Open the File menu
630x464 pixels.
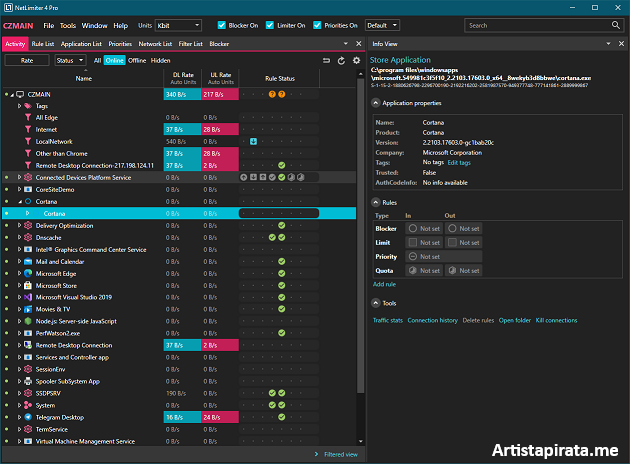[49, 25]
